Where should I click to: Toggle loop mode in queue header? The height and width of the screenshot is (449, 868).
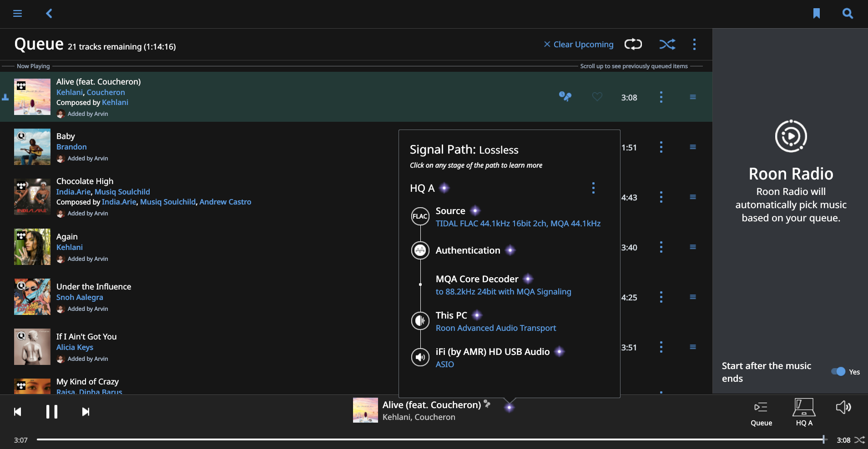pyautogui.click(x=633, y=44)
